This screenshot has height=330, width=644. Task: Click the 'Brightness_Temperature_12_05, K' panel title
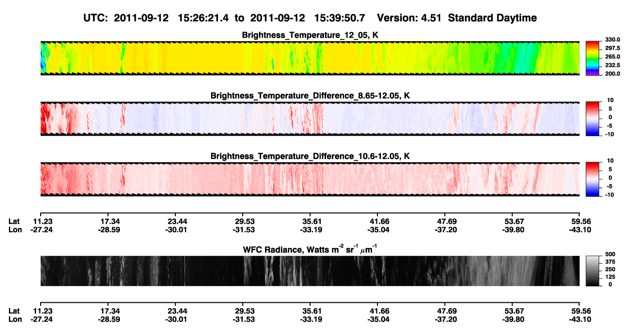pyautogui.click(x=310, y=35)
